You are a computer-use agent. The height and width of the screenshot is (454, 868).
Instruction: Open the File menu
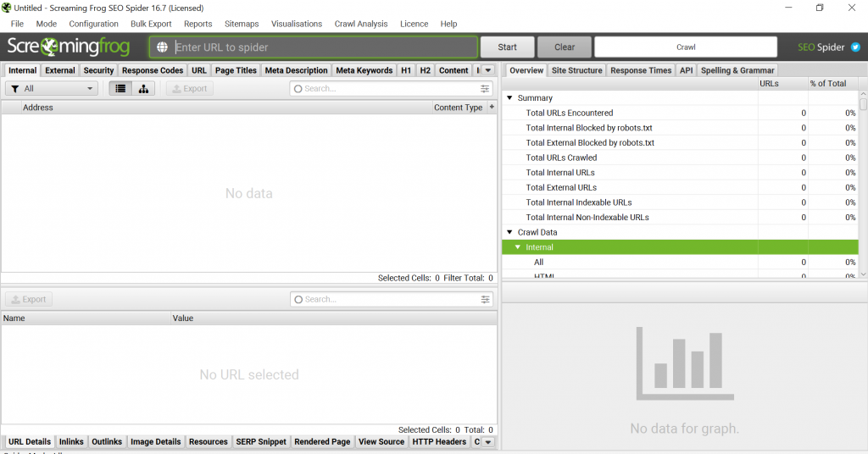pos(17,24)
